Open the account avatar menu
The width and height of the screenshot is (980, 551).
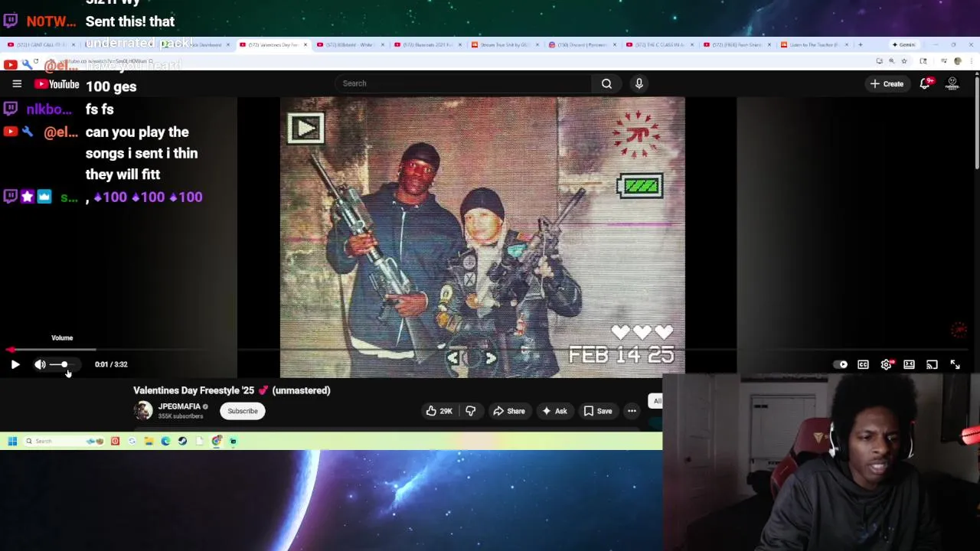[x=952, y=83]
